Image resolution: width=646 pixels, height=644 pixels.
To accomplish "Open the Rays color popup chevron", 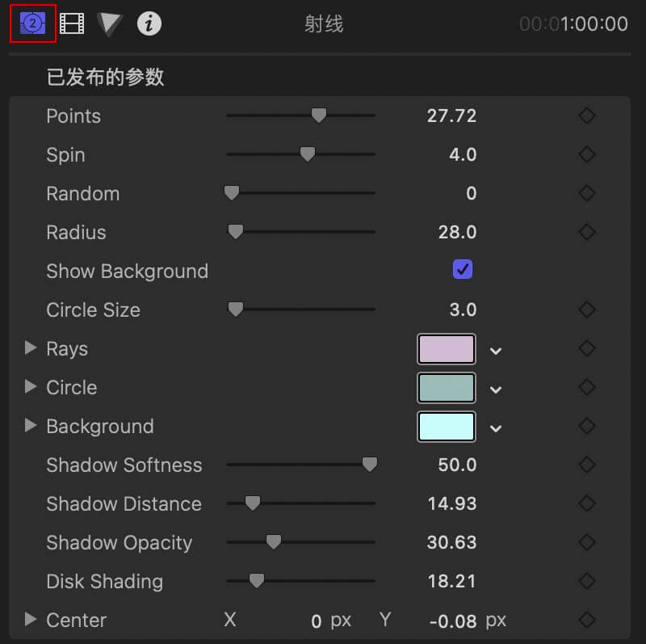I will click(x=496, y=351).
